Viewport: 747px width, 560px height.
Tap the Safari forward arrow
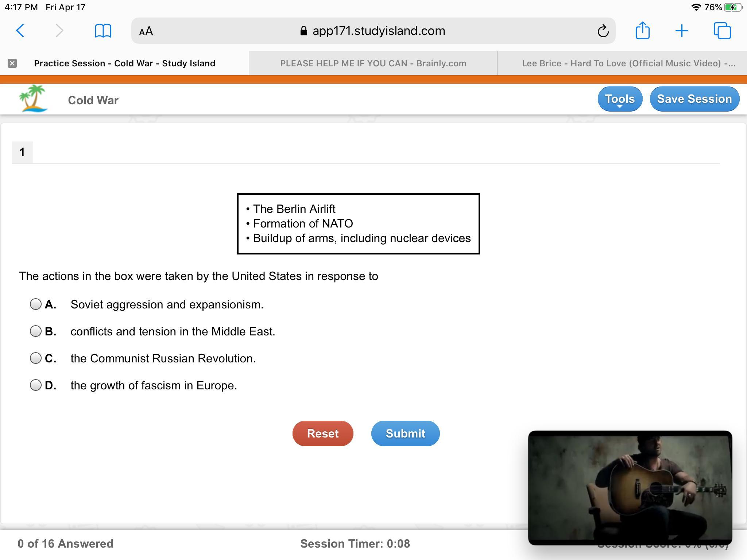click(59, 31)
